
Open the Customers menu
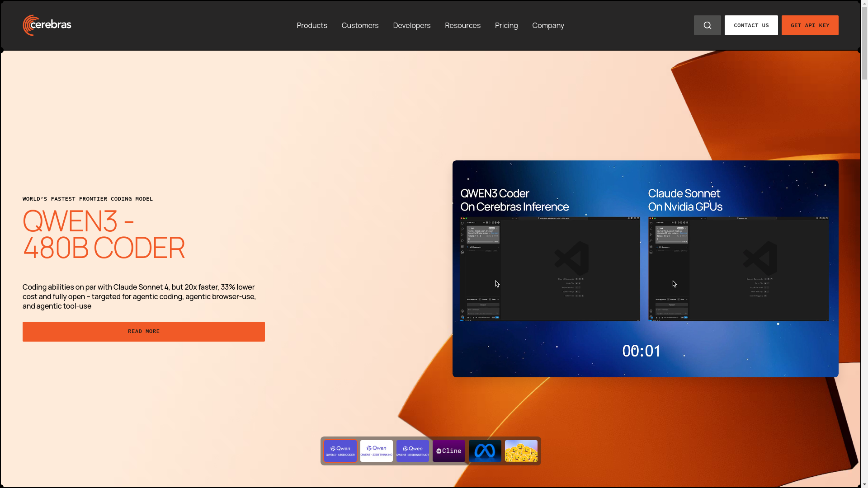coord(360,25)
